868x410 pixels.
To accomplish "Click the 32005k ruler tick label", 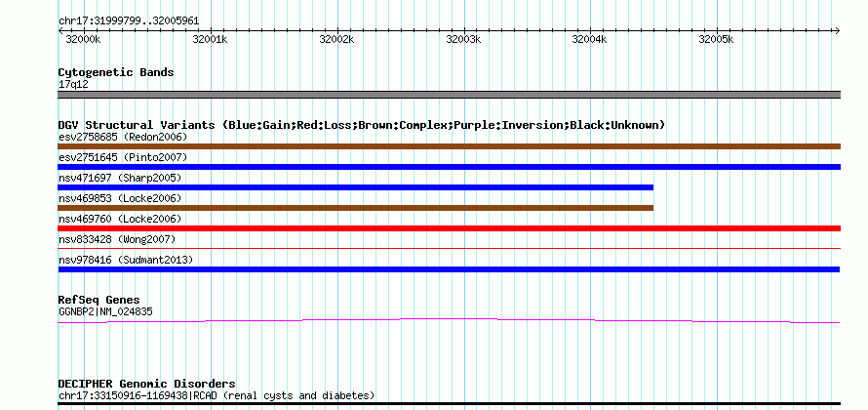I will pyautogui.click(x=716, y=39).
